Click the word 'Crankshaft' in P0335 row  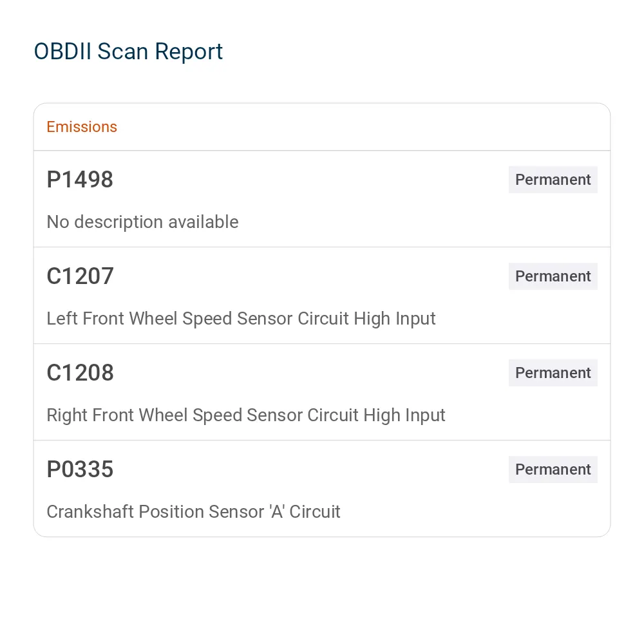tap(90, 512)
